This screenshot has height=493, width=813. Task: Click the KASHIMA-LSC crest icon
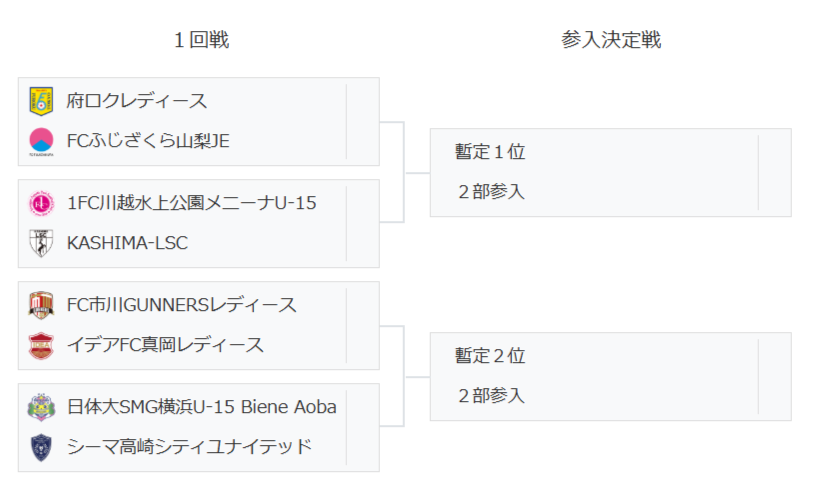tap(41, 243)
